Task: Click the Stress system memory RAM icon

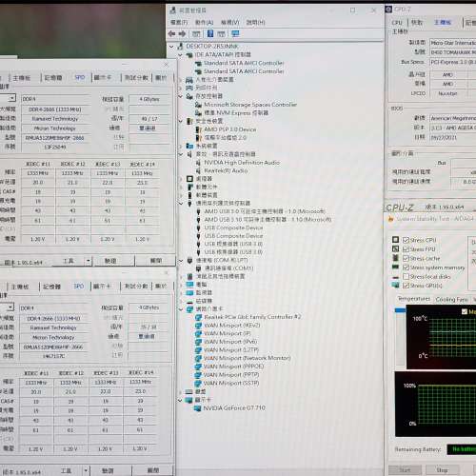Action: [x=395, y=268]
